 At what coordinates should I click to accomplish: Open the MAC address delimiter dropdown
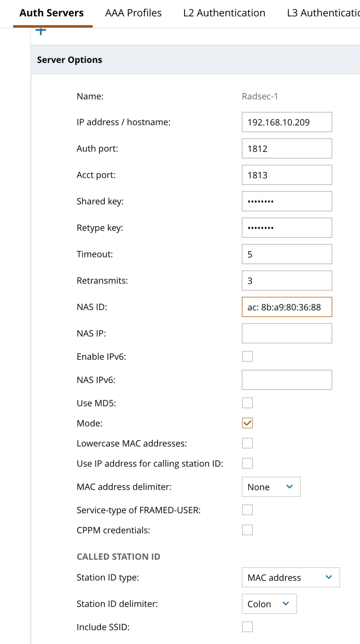[271, 487]
